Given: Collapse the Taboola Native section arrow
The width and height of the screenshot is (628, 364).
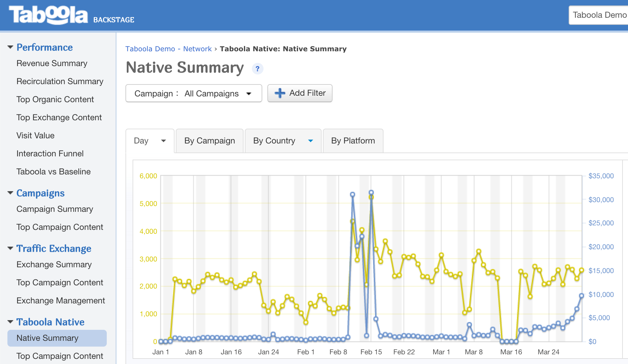Looking at the screenshot, I should point(10,322).
